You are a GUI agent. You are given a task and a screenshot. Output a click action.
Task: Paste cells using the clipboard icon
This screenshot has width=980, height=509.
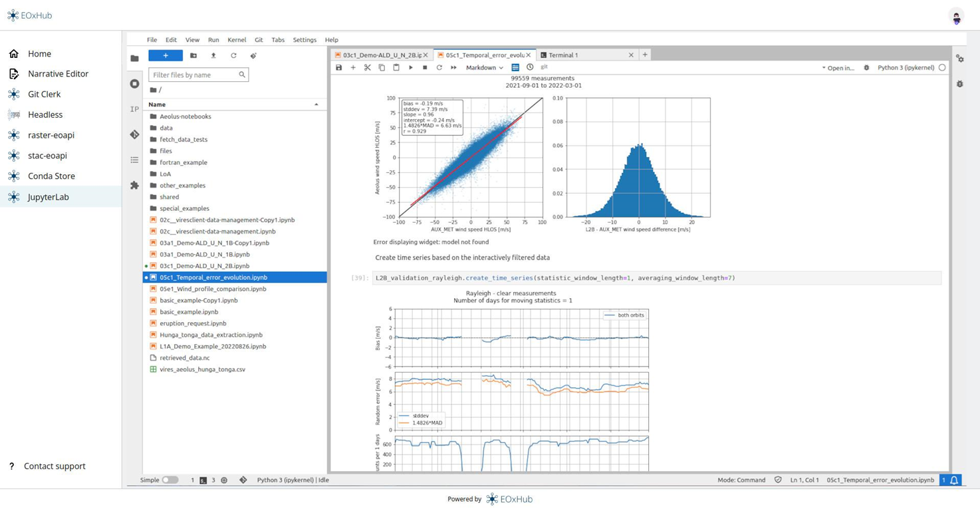pos(395,67)
